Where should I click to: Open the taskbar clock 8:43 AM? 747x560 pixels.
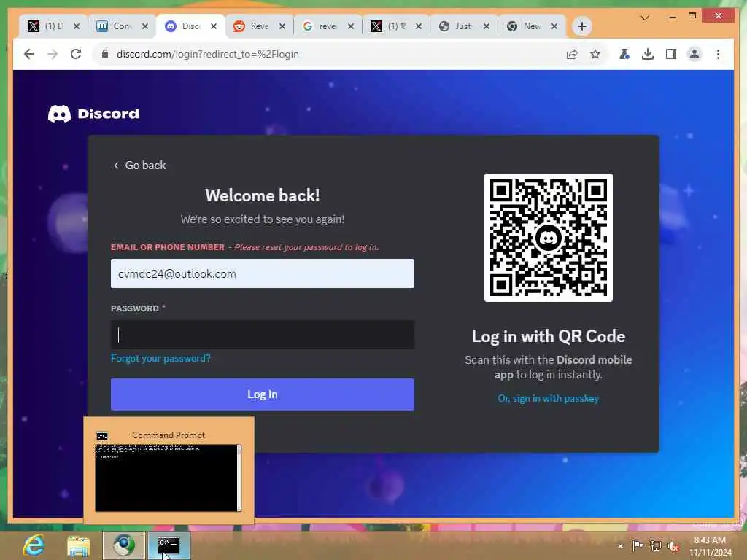pyautogui.click(x=710, y=545)
